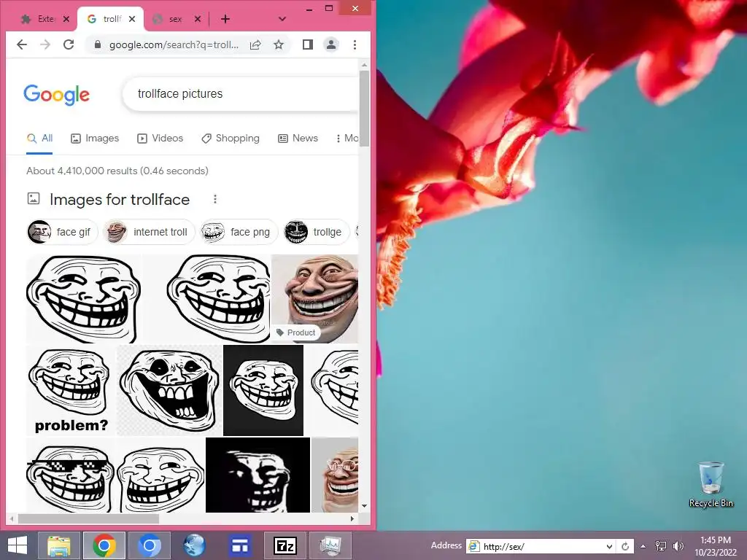The height and width of the screenshot is (560, 747).
Task: Open the screaming wide-mouth trollface image
Action: click(x=169, y=391)
